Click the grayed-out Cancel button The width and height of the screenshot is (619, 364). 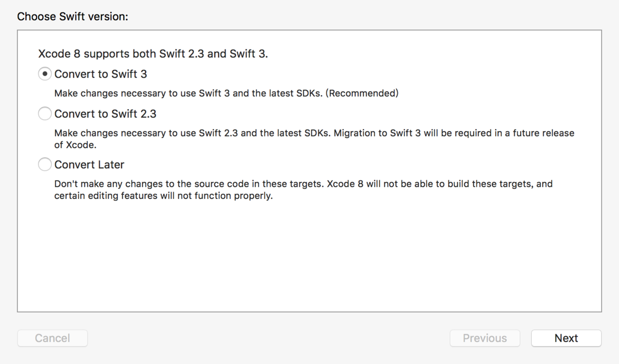pos(52,338)
